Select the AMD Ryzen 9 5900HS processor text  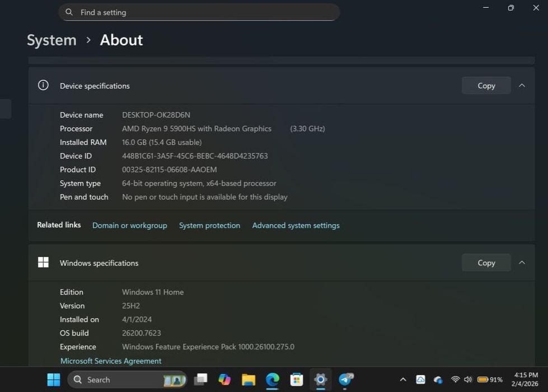click(197, 129)
